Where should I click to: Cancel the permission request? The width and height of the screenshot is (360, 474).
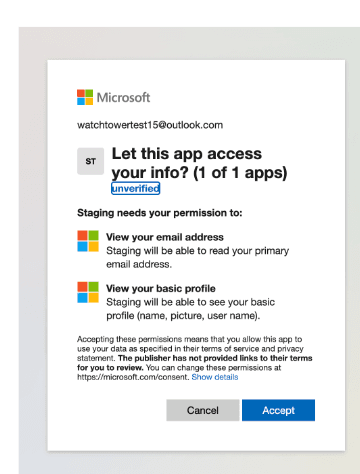point(203,410)
